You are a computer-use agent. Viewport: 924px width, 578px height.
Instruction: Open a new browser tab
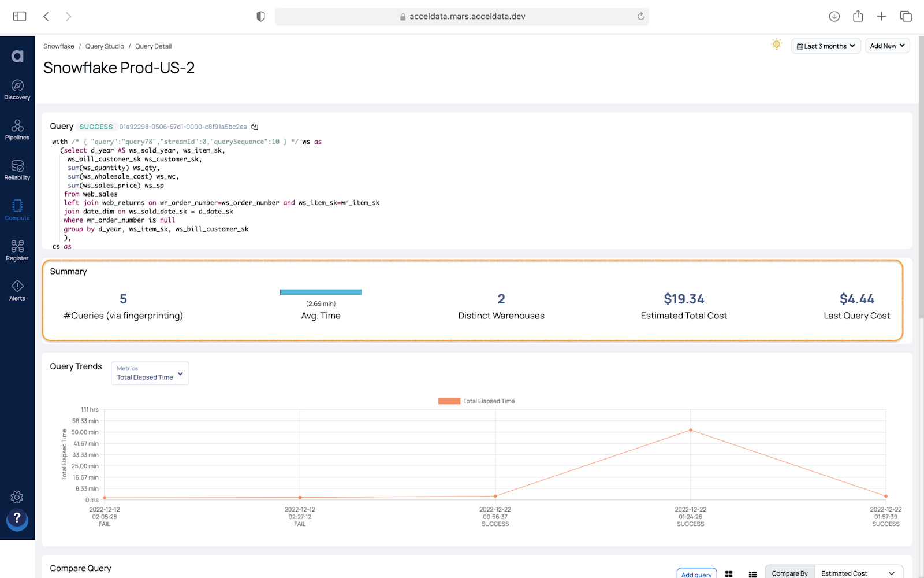(881, 16)
